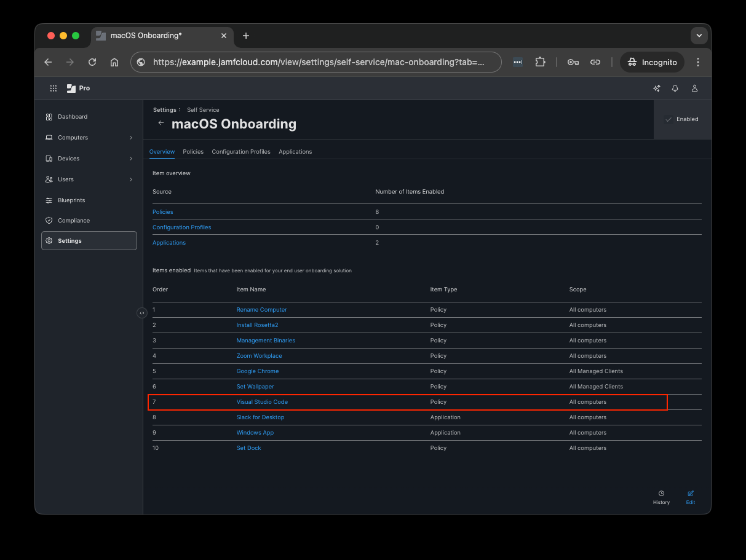Expand the Users sidebar chevron
Image resolution: width=746 pixels, height=560 pixels.
click(131, 179)
